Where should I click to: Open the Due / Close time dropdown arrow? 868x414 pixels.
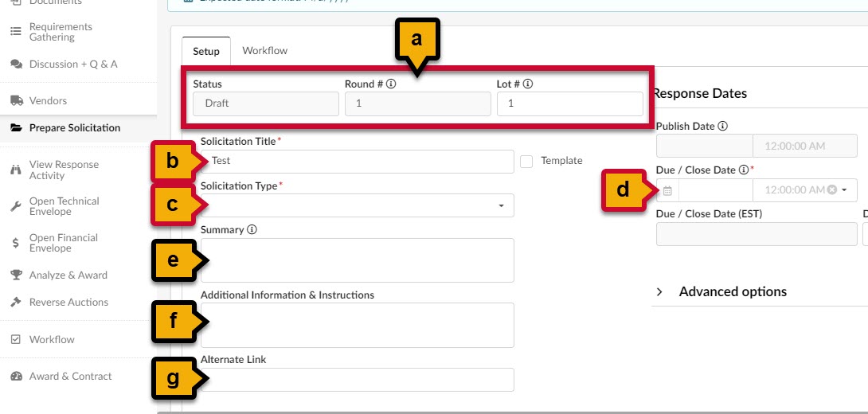tap(845, 189)
